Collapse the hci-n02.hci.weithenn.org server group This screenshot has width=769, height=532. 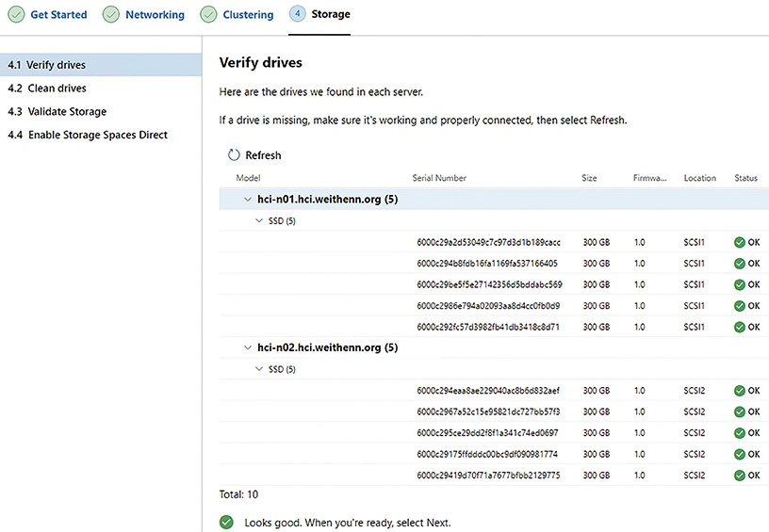[248, 347]
